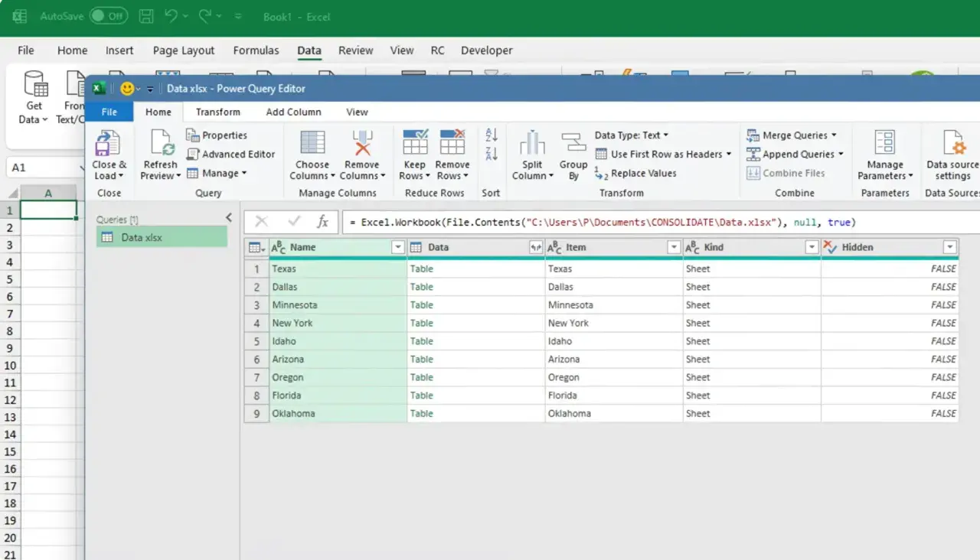The height and width of the screenshot is (560, 980).
Task: Click Table link in Texas row
Action: 421,269
